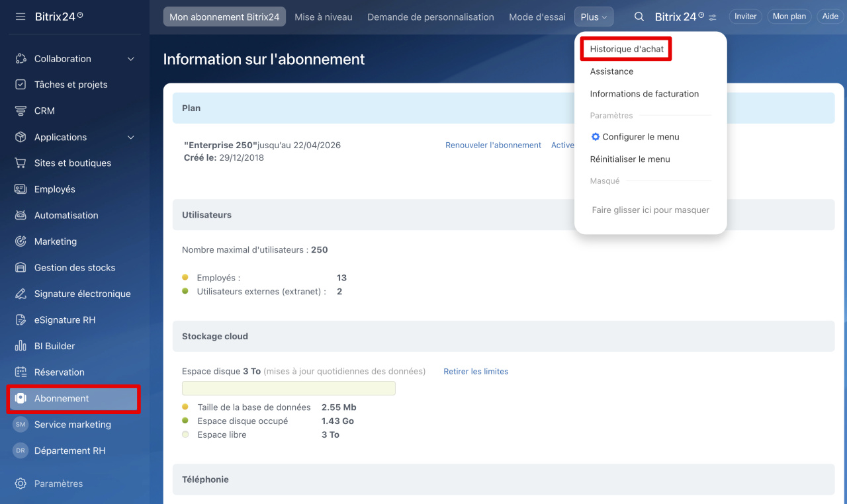847x504 pixels.
Task: Click the disk space usage bar
Action: tap(289, 388)
